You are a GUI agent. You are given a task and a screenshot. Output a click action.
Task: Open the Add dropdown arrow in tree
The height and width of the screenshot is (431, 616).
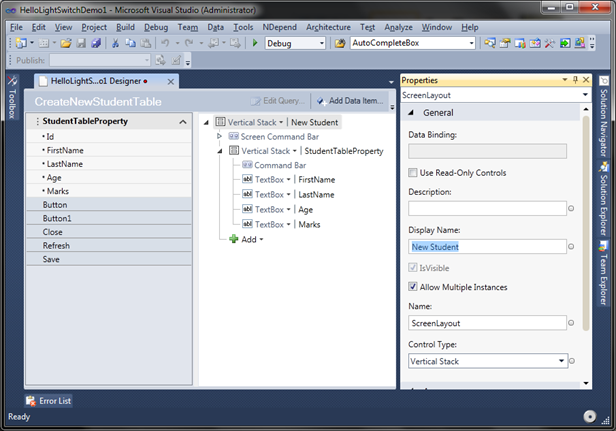click(261, 239)
